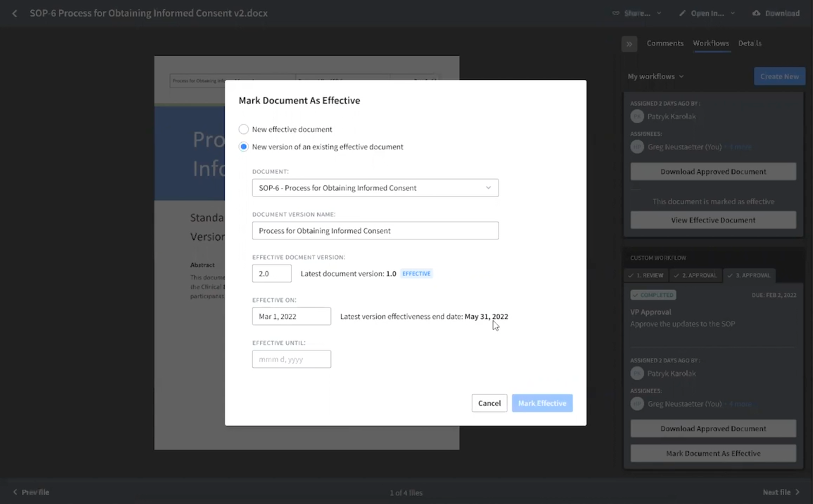Switch to the Details tab
Viewport: 813px width, 504px height.
click(749, 43)
